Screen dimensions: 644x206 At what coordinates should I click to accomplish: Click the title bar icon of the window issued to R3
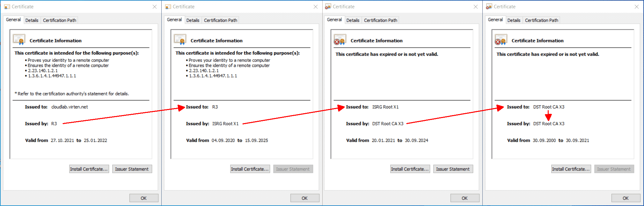click(x=168, y=7)
